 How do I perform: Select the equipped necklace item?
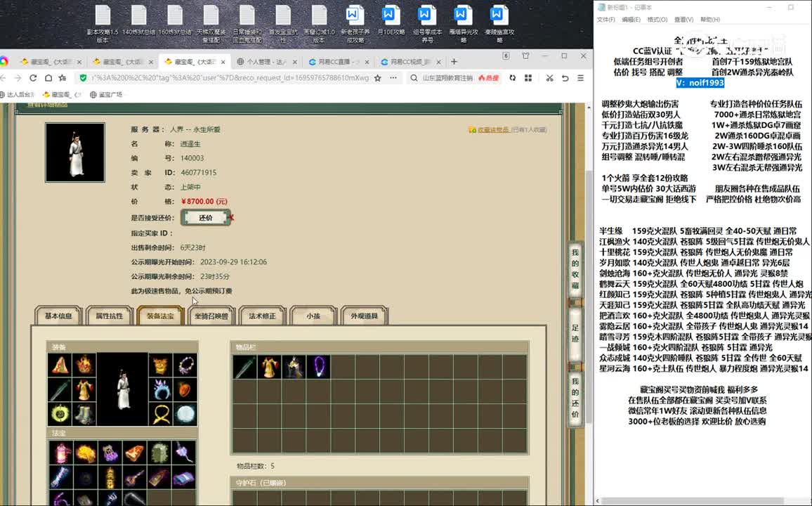click(185, 365)
